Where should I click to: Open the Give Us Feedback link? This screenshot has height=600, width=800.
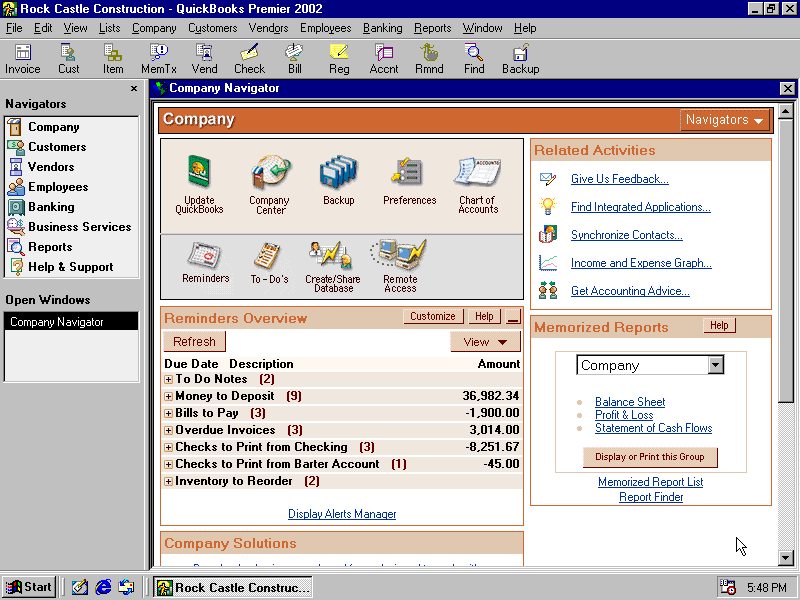coord(619,179)
